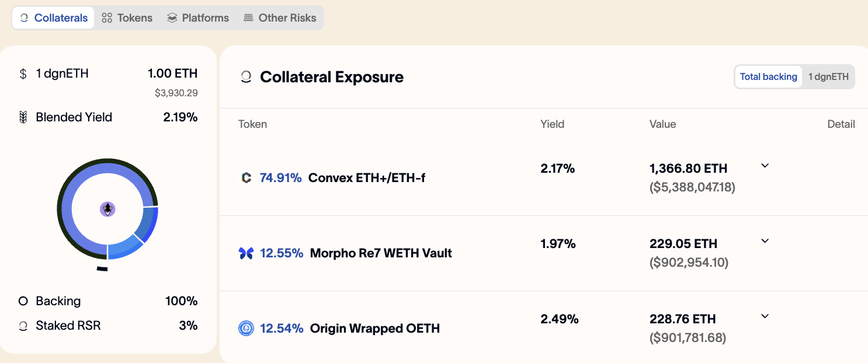Click the Staked RSR icon
The image size is (868, 363).
(x=23, y=326)
